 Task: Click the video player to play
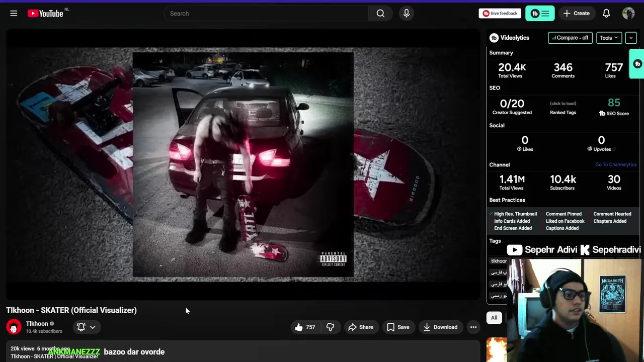click(x=243, y=164)
